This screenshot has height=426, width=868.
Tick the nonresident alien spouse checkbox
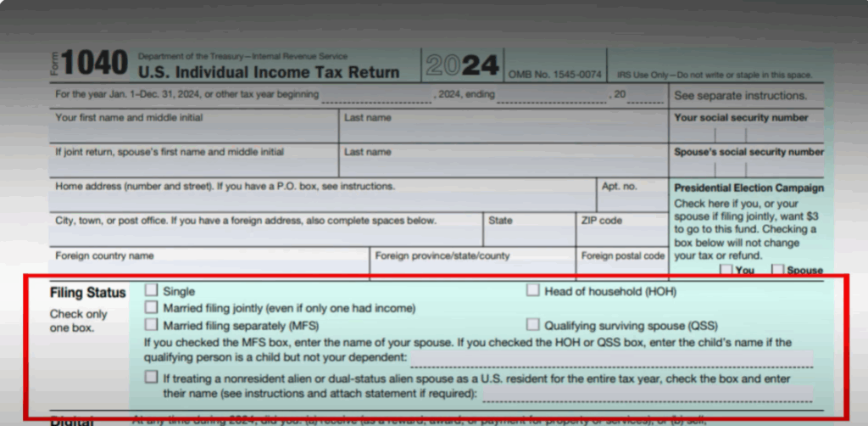151,377
